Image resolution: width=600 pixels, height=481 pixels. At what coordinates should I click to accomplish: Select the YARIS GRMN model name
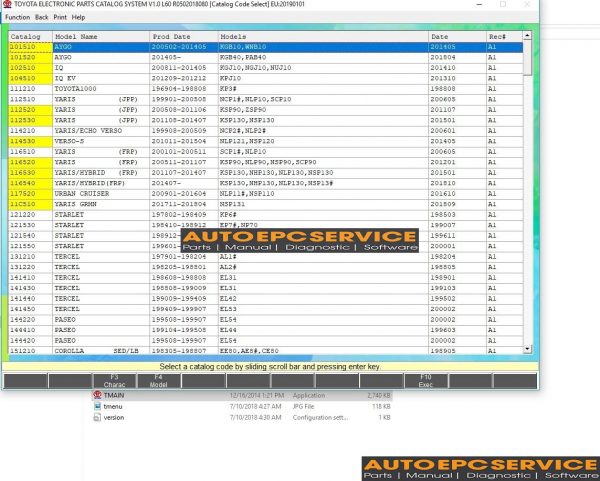coord(75,204)
